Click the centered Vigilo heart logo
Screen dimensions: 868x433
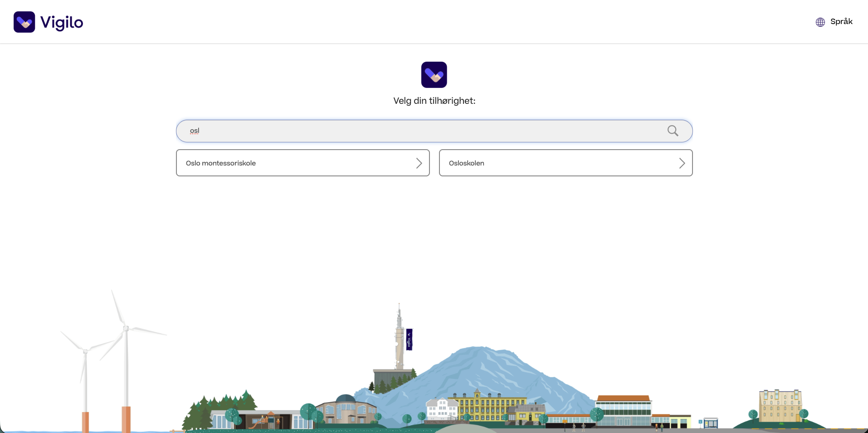(x=434, y=75)
